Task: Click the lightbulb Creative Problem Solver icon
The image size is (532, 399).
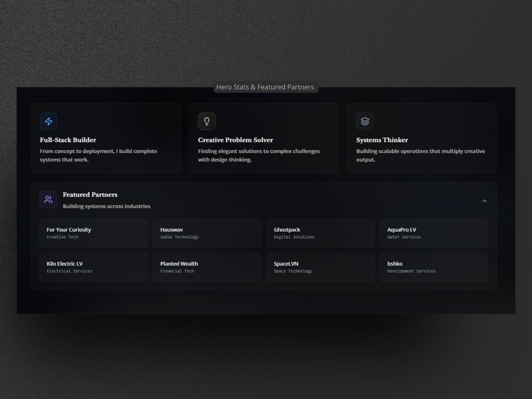Action: (207, 121)
